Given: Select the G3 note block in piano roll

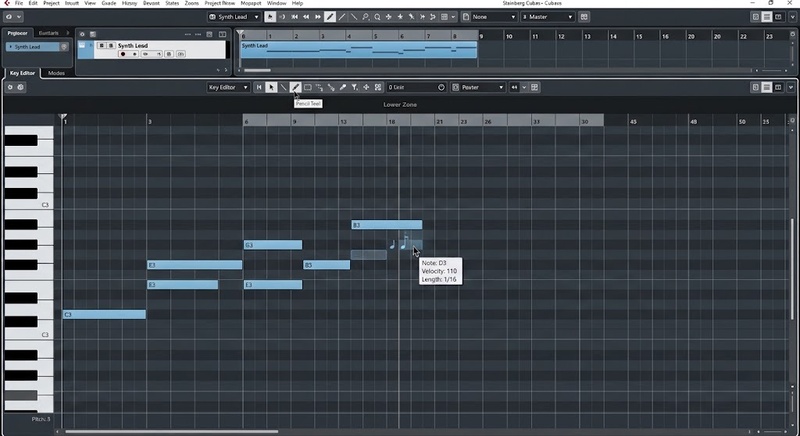Looking at the screenshot, I should coord(273,245).
